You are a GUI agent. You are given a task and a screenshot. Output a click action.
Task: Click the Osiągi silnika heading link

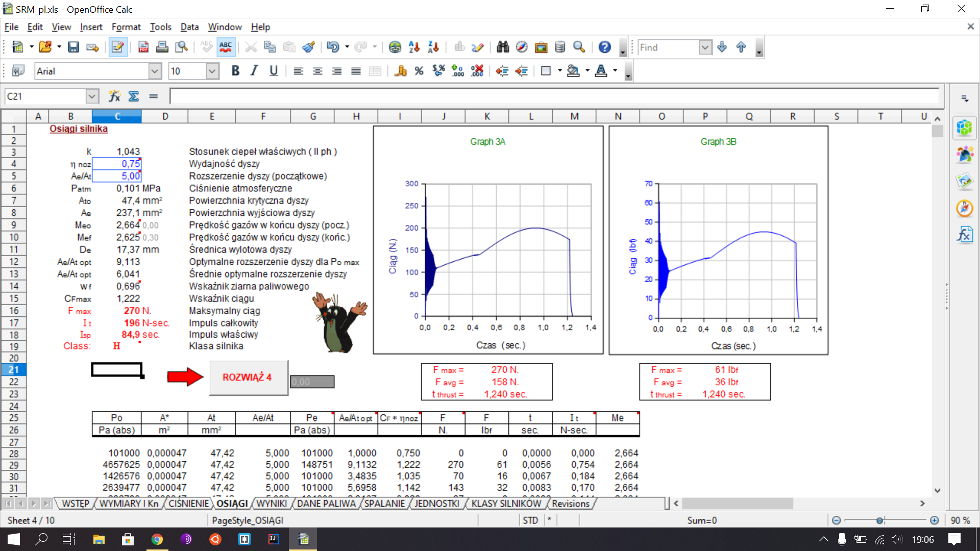(x=78, y=129)
